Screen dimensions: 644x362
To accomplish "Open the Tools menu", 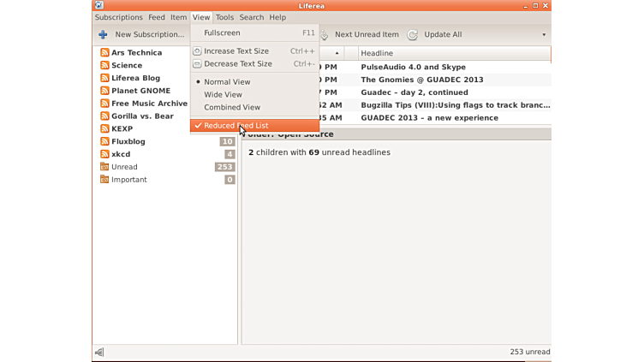I will 224,17.
